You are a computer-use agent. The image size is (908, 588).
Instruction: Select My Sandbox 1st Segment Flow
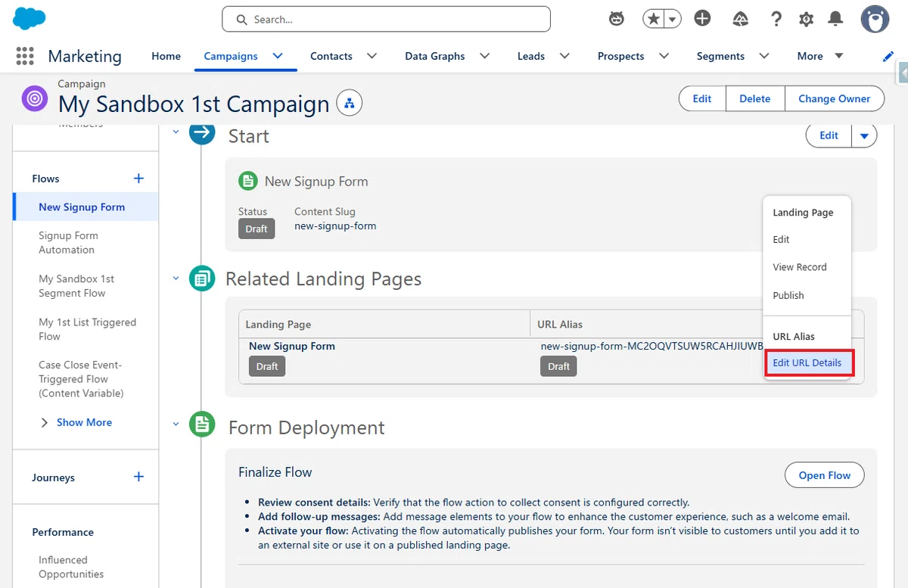click(76, 286)
